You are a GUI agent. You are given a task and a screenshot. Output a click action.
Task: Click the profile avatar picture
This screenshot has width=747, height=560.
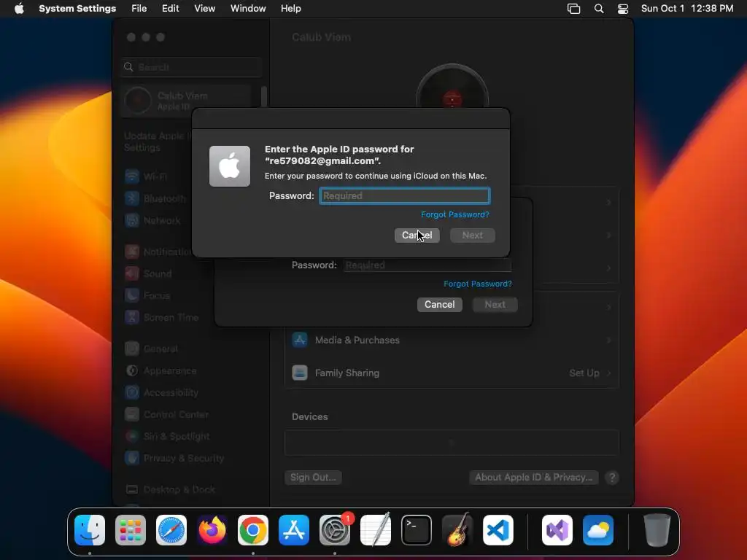point(452,86)
